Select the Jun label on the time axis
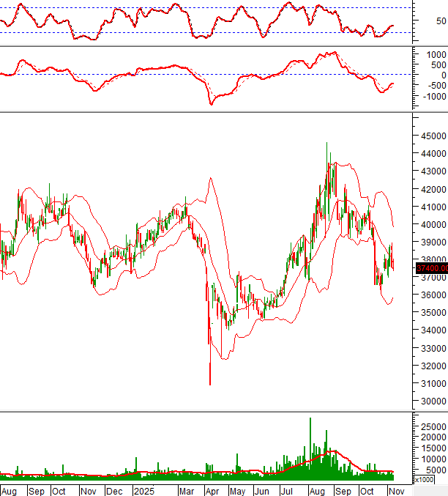Viewport: 448px width, 496px height. click(263, 489)
